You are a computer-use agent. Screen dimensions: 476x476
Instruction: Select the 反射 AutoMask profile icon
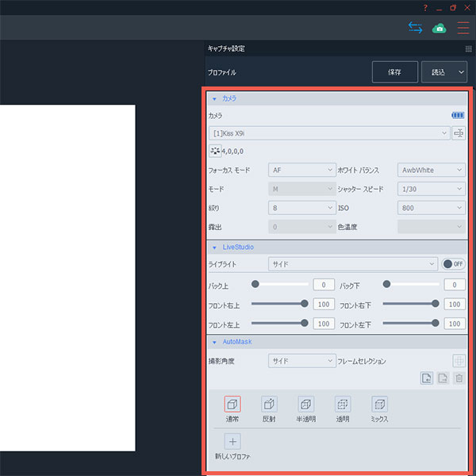(x=269, y=405)
